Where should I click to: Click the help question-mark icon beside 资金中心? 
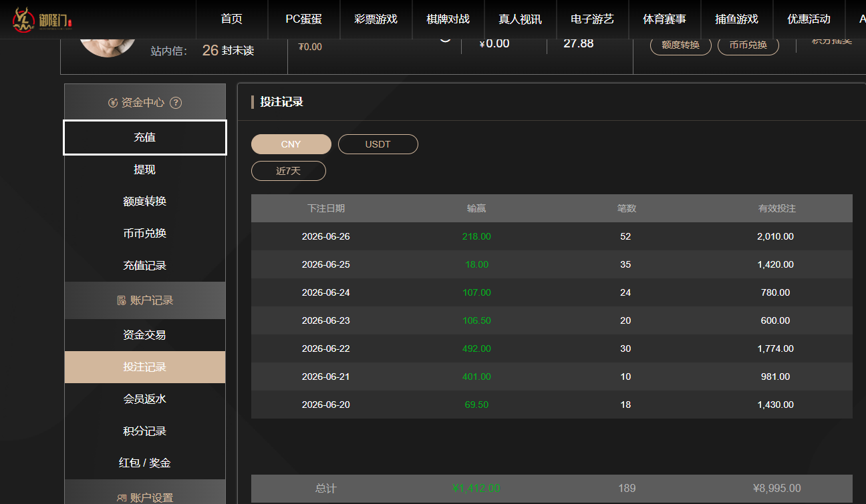pos(176,103)
